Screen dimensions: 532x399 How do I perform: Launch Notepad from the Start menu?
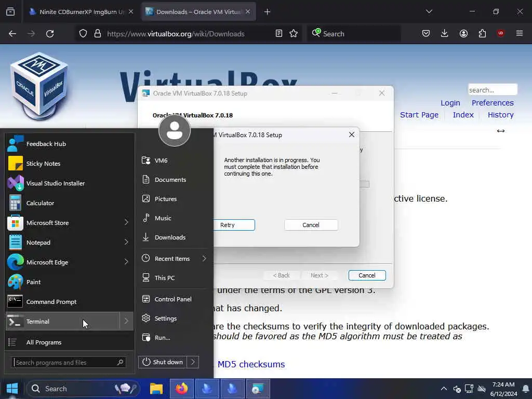click(x=63, y=243)
